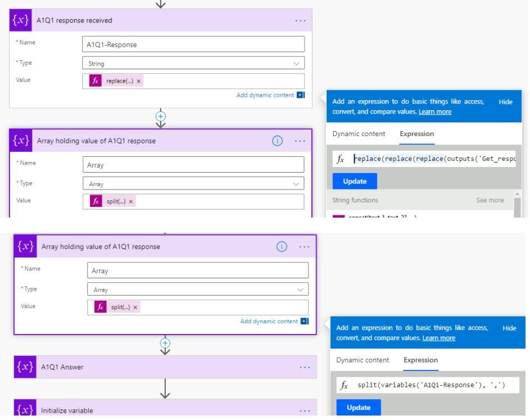
Task: Expand the Initialize variable action header
Action: 165,408
